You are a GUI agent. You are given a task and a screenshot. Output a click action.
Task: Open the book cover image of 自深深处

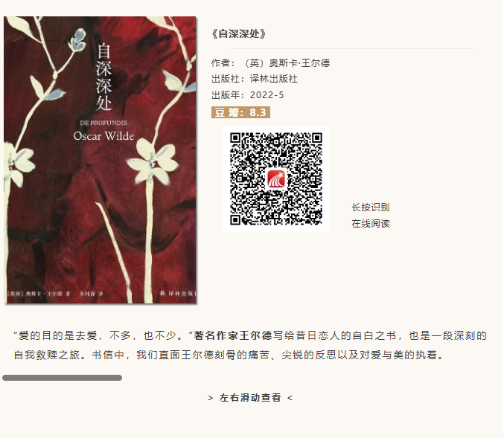tap(100, 160)
